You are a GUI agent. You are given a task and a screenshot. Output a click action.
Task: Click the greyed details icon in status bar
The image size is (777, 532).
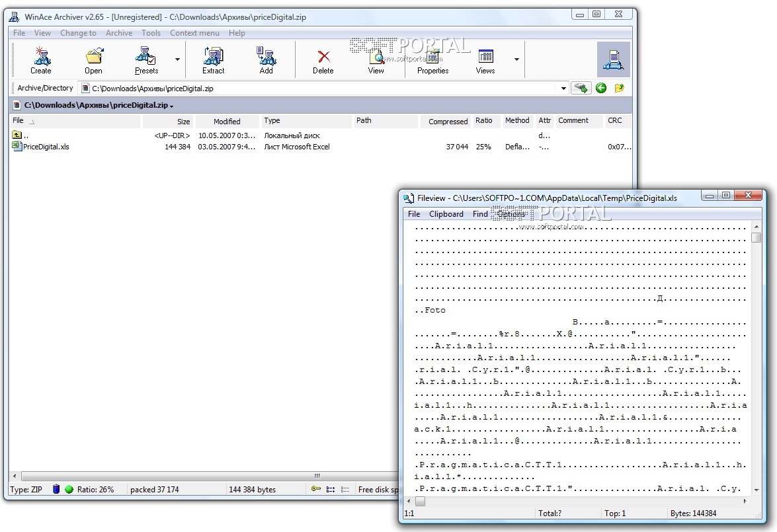[345, 489]
